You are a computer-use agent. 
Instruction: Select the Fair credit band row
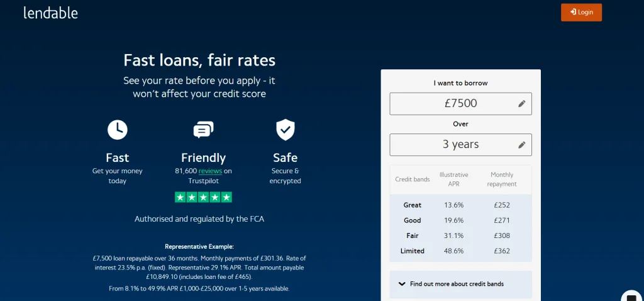pos(460,236)
